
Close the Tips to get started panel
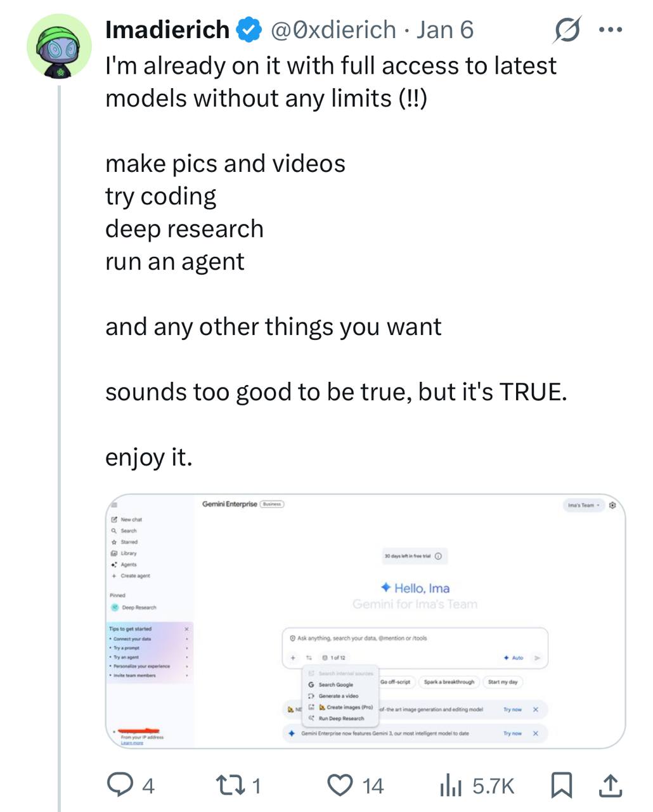[x=186, y=629]
